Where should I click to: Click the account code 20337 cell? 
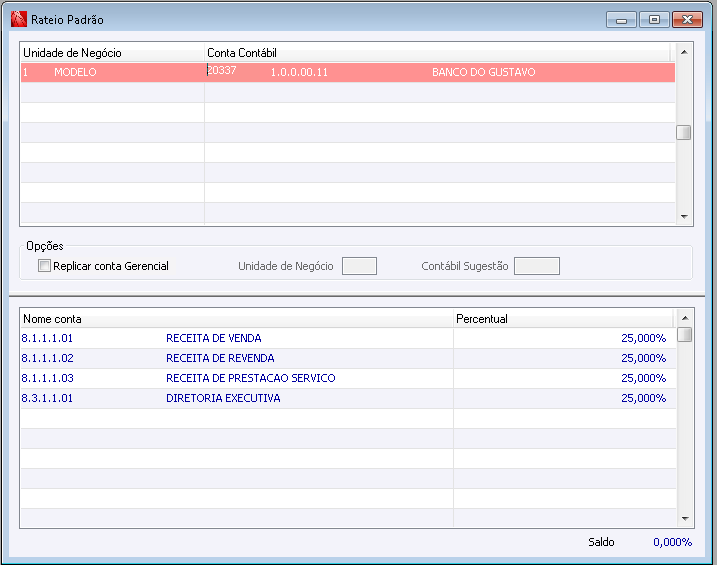[222, 70]
